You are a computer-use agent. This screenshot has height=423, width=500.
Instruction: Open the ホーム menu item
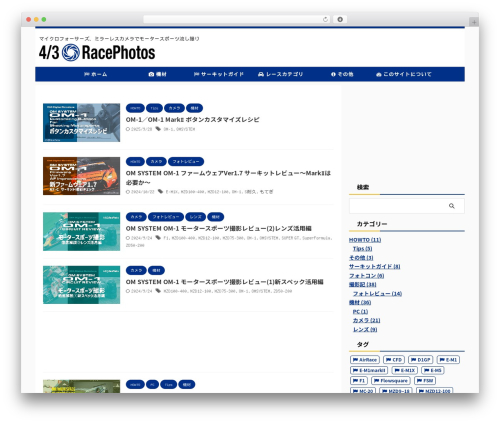[96, 74]
